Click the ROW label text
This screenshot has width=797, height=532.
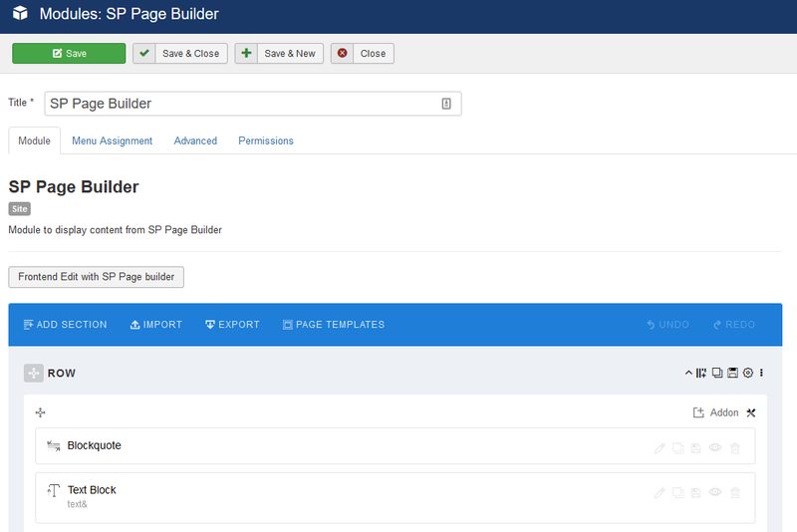(x=62, y=373)
